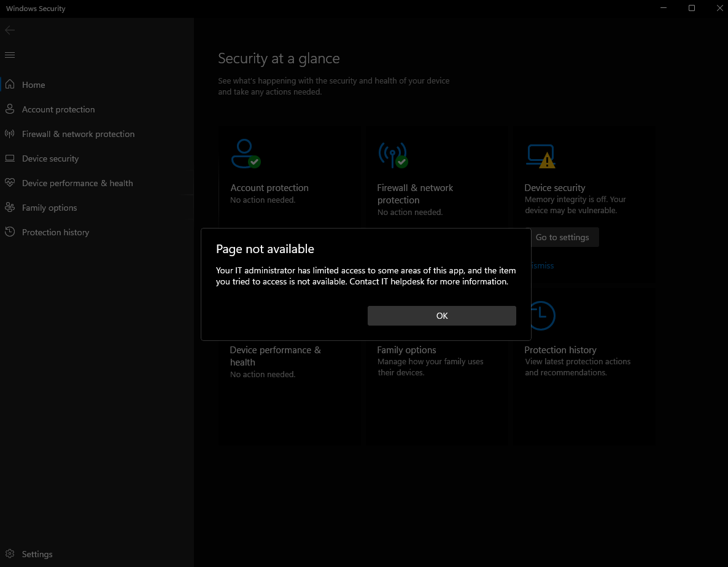
Task: Click the Family options sidebar icon
Action: point(10,207)
